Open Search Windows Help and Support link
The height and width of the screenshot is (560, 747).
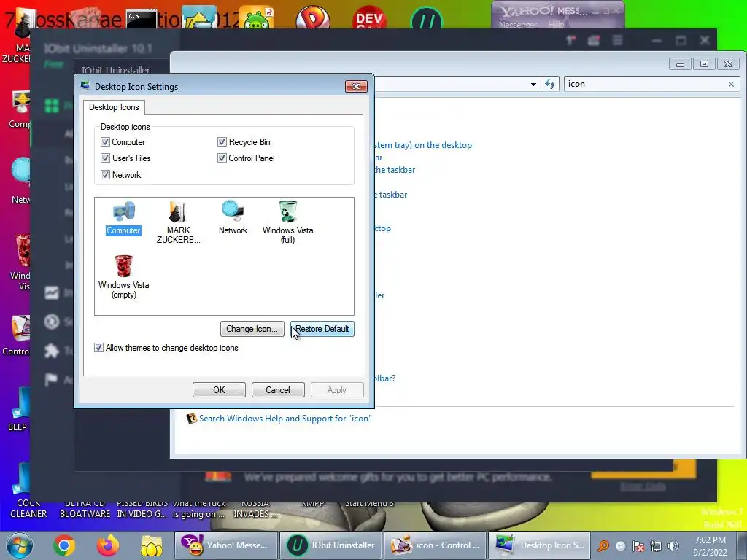coord(285,419)
